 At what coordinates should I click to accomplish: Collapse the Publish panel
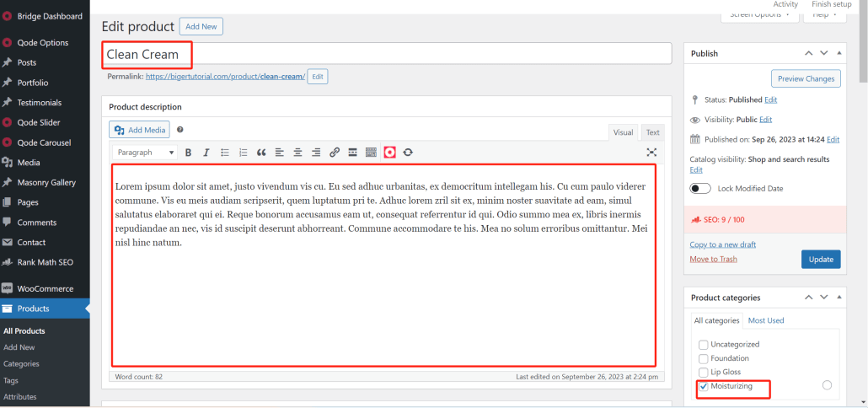tap(839, 53)
